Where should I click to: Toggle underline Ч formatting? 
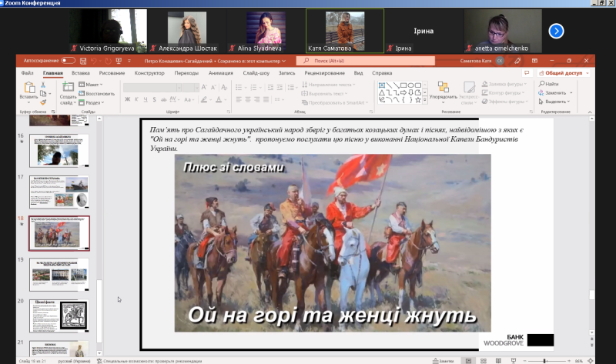[x=146, y=99]
